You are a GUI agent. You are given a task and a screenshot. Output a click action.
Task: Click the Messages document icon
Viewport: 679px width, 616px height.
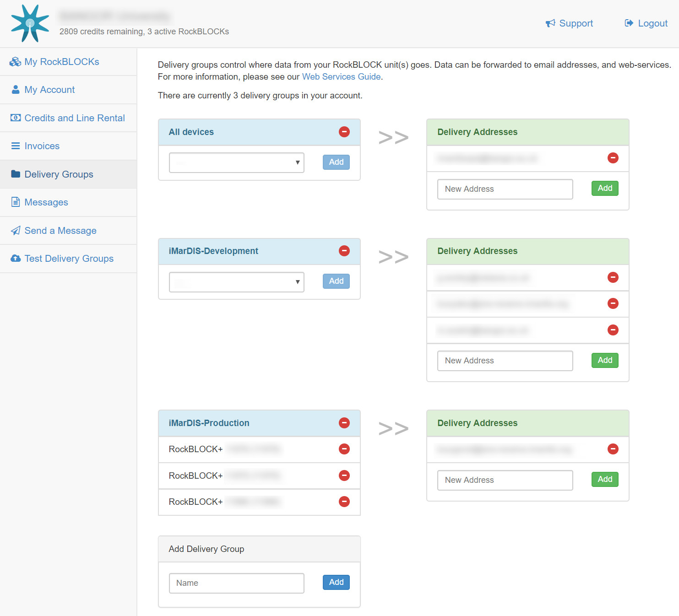(16, 202)
